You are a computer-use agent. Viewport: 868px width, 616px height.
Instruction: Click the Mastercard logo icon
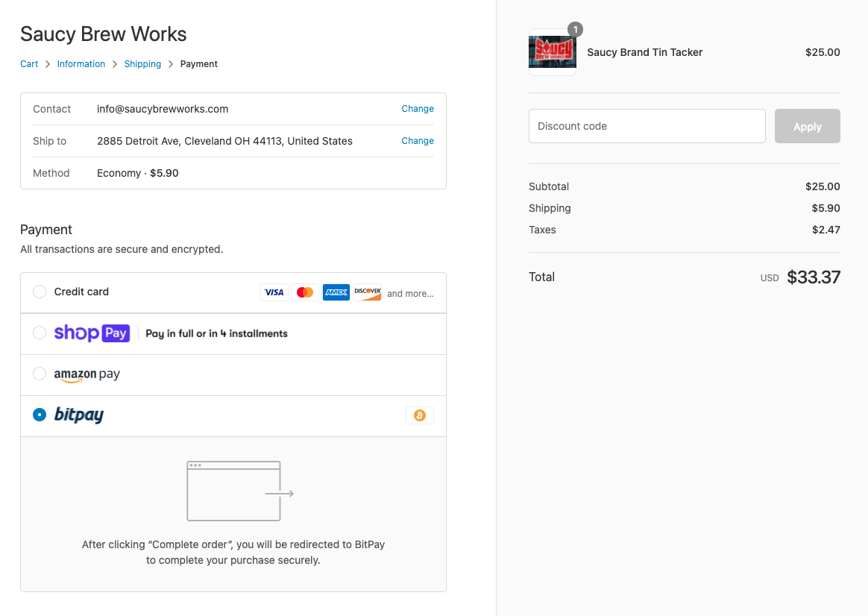(305, 292)
